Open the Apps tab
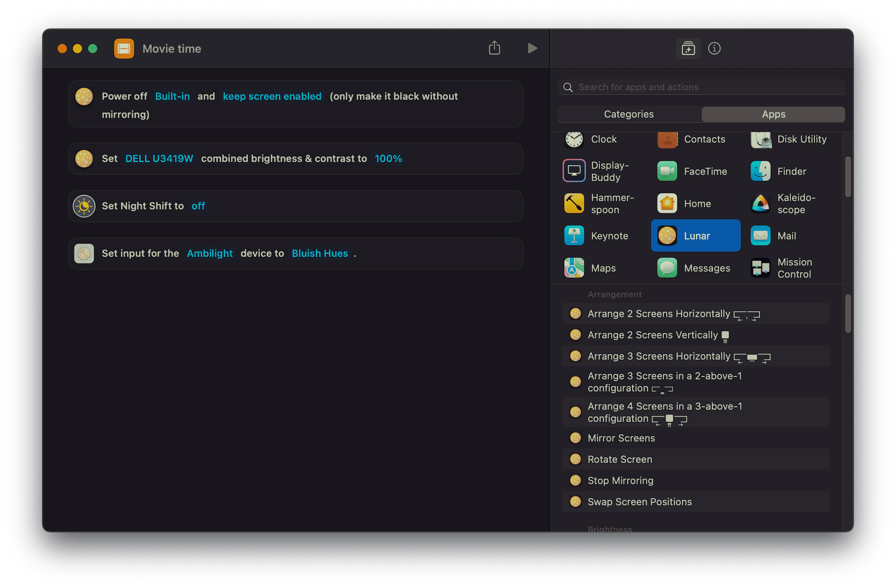The height and width of the screenshot is (588, 896). pyautogui.click(x=773, y=114)
